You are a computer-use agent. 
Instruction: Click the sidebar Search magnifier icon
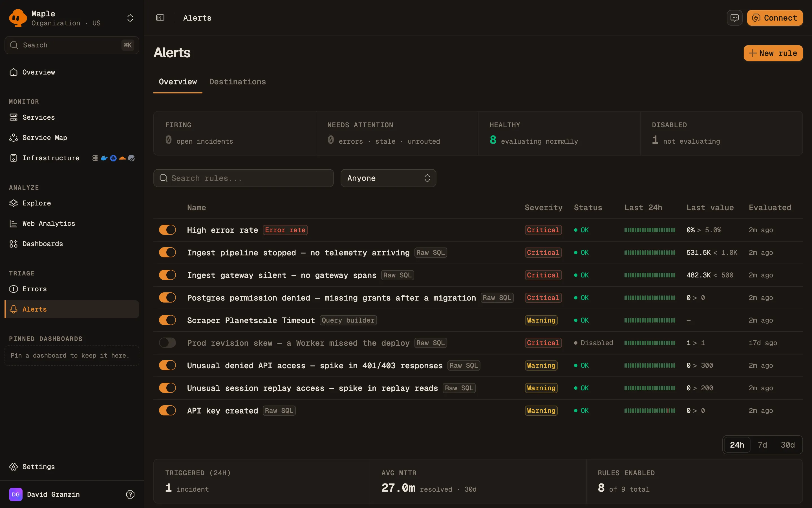[14, 45]
